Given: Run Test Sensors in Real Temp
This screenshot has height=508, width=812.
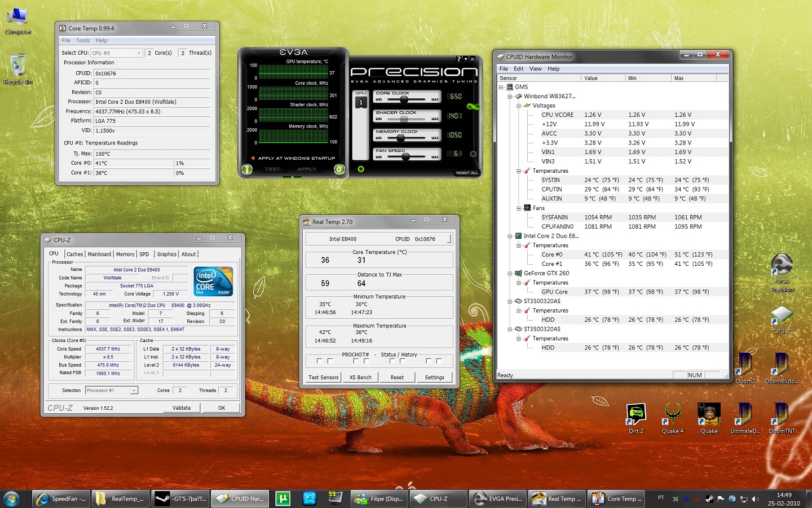Looking at the screenshot, I should tap(323, 377).
